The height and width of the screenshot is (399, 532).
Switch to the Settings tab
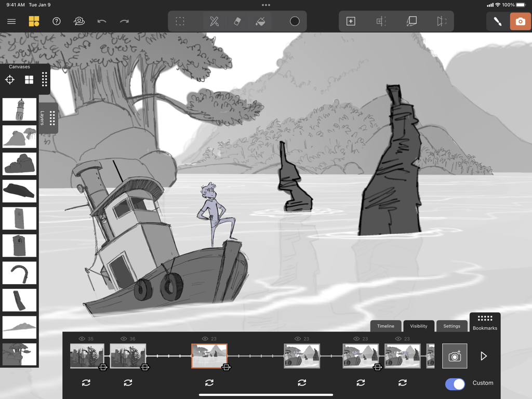[451, 326]
